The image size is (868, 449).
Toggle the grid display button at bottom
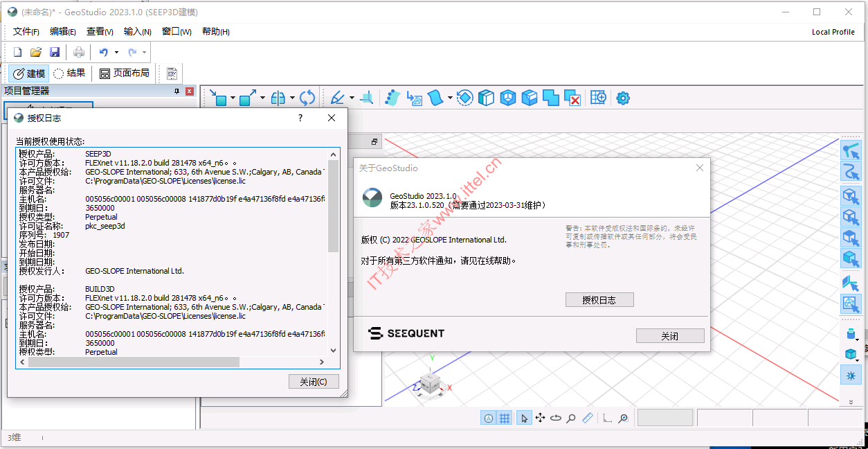[505, 418]
